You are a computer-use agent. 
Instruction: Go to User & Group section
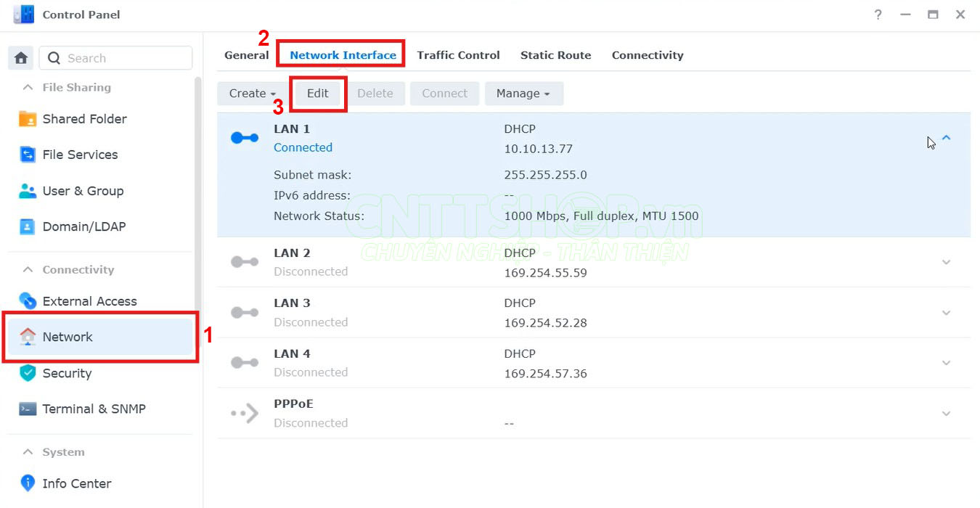[x=83, y=191]
